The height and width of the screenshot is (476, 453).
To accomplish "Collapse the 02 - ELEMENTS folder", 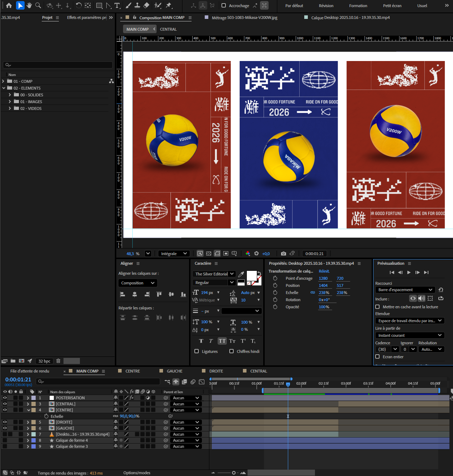I will tap(4, 88).
